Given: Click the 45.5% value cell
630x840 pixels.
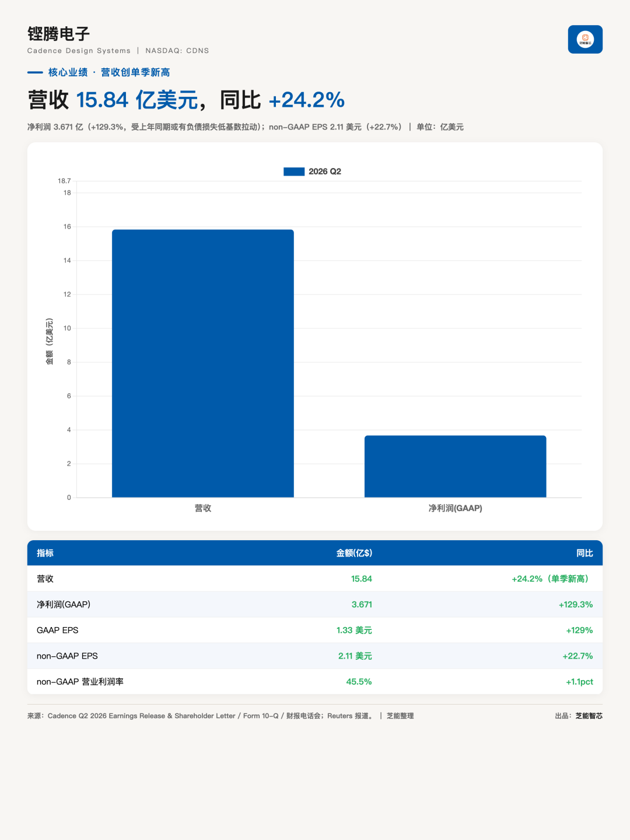Looking at the screenshot, I should coord(359,681).
